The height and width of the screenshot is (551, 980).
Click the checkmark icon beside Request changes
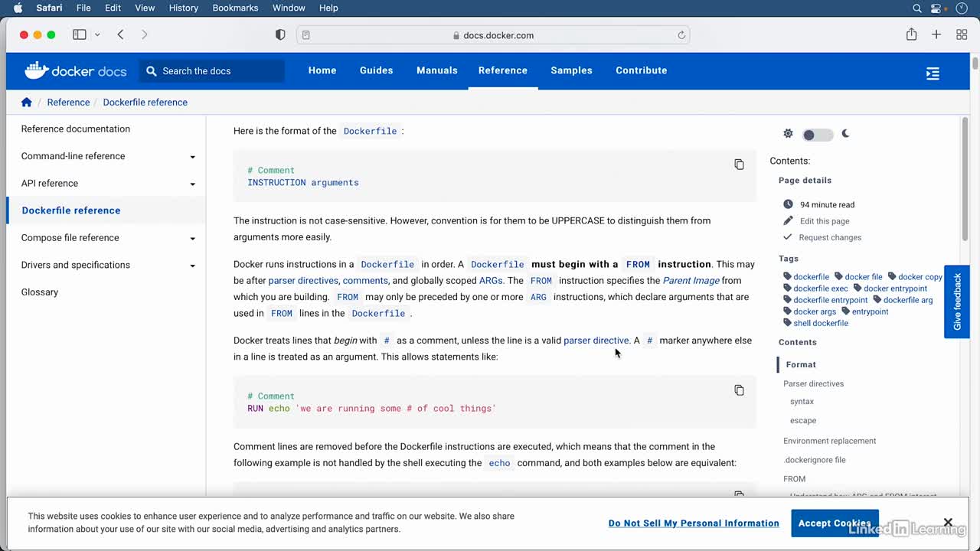(x=788, y=236)
